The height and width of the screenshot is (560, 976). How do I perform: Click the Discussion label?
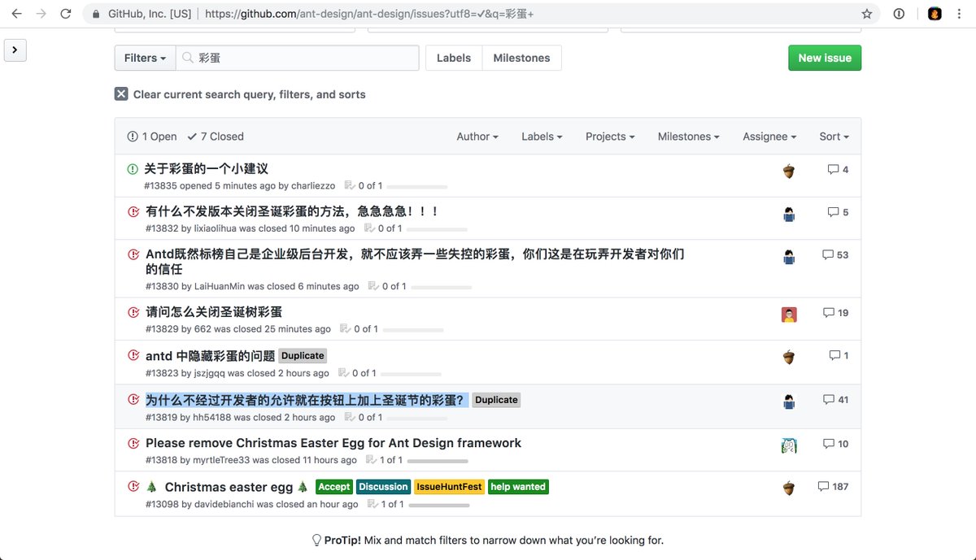(383, 487)
